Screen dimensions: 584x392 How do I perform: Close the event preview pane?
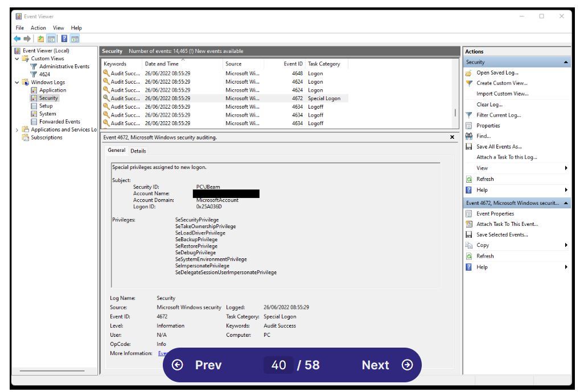452,137
